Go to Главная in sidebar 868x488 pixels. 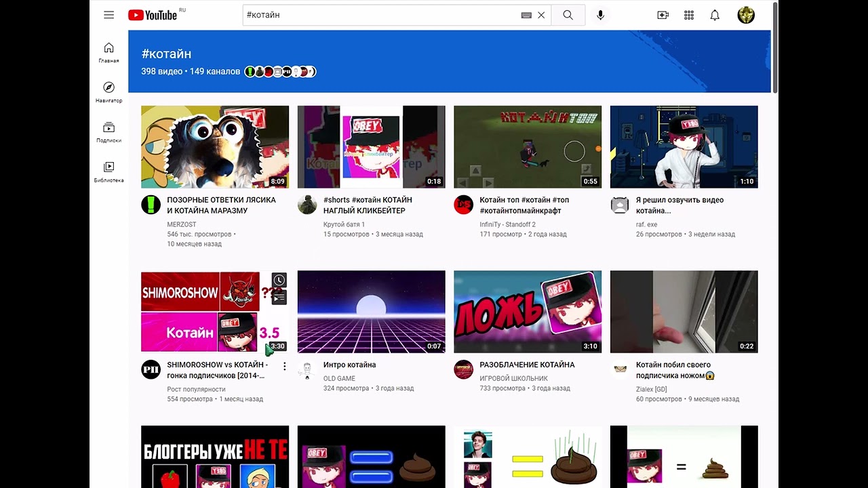click(108, 53)
